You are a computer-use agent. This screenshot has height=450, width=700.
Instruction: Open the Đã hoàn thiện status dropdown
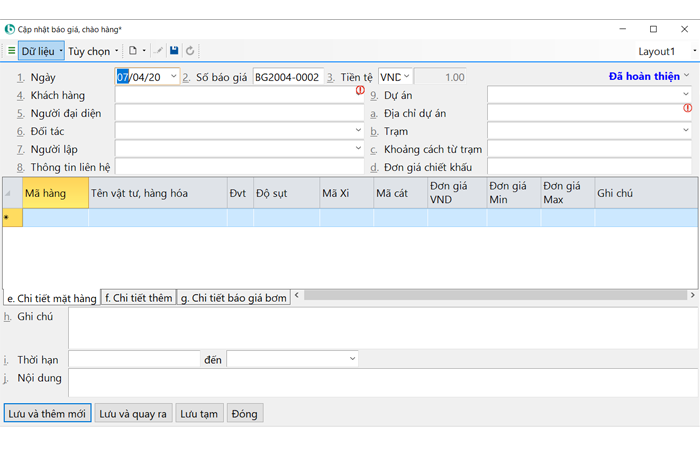686,76
